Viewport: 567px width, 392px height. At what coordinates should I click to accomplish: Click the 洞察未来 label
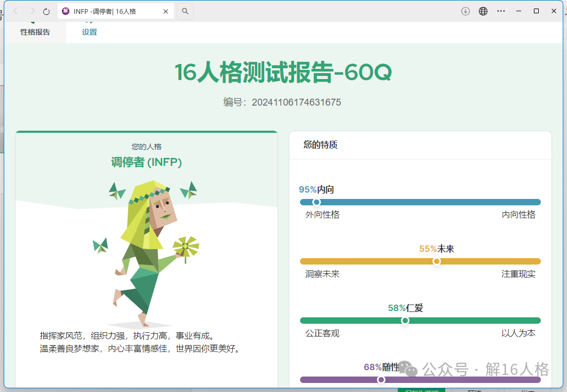click(x=322, y=274)
